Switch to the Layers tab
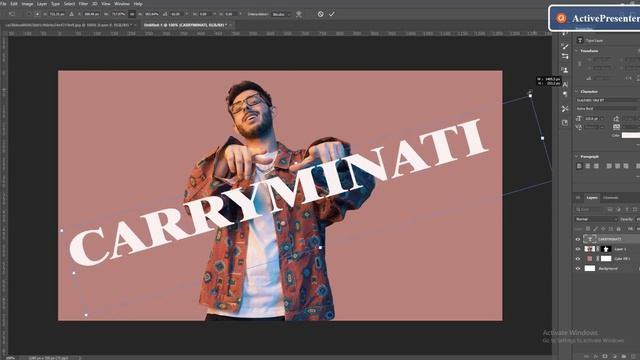The width and height of the screenshot is (640, 360). pos(592,198)
